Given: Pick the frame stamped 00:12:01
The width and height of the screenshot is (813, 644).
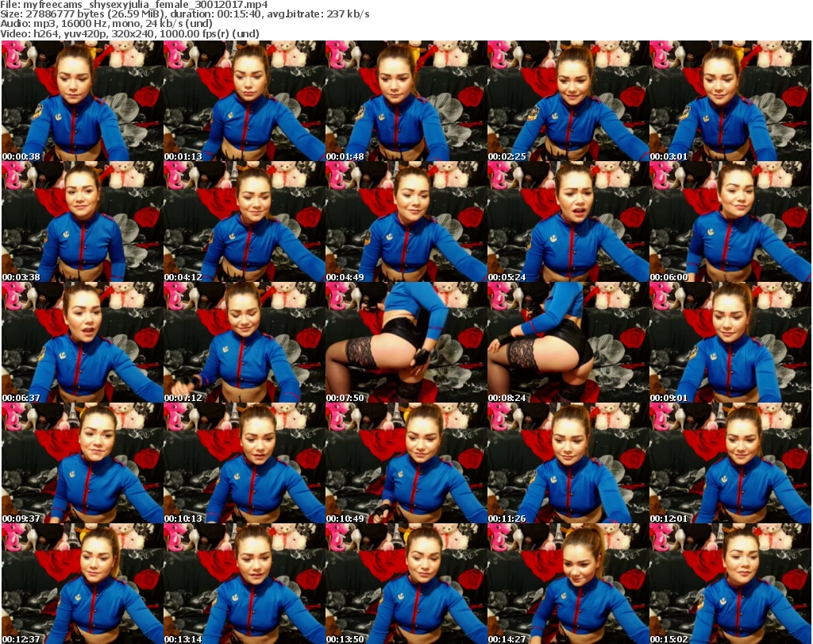Looking at the screenshot, I should pos(730,463).
